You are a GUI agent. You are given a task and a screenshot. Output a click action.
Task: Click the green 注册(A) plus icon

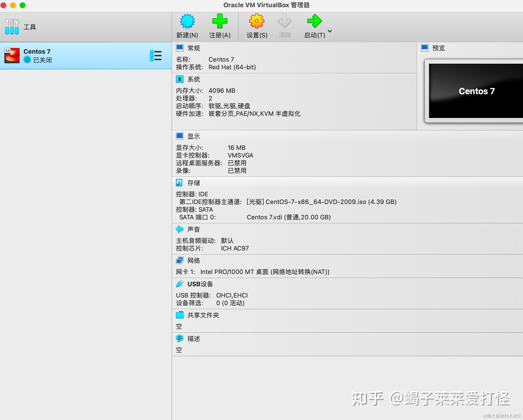click(220, 21)
